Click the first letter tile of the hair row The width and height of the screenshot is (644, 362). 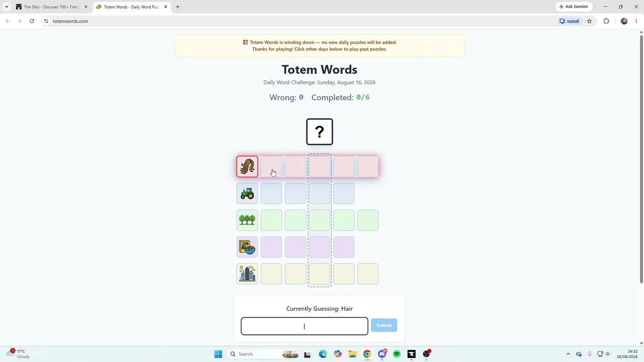point(271,166)
